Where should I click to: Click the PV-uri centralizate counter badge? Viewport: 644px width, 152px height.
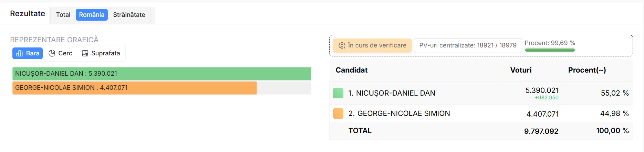coord(468,45)
